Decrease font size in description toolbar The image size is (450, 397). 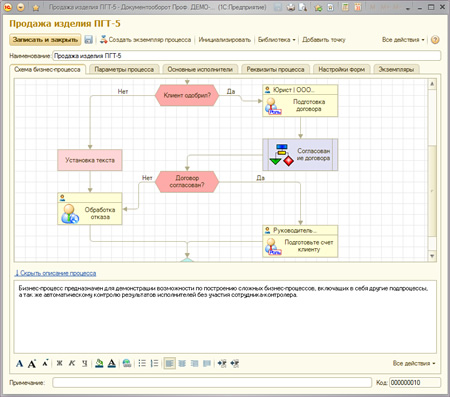pos(45,363)
